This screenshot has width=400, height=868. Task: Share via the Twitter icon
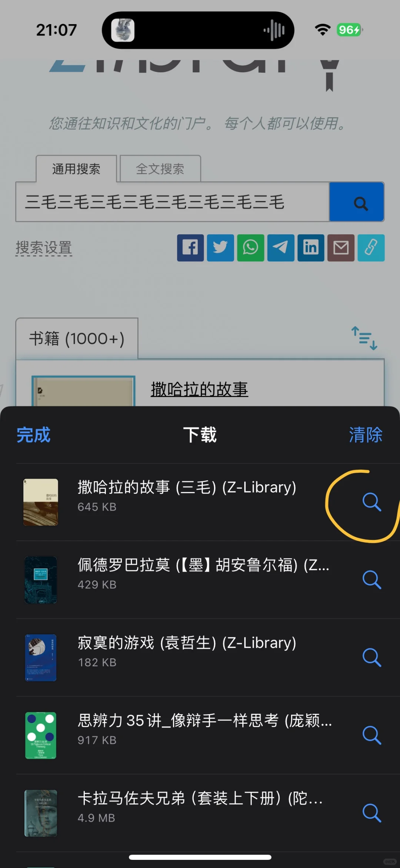(x=220, y=248)
